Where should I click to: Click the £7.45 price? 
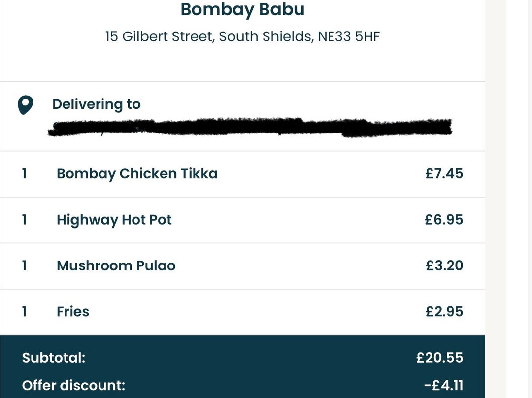[444, 173]
